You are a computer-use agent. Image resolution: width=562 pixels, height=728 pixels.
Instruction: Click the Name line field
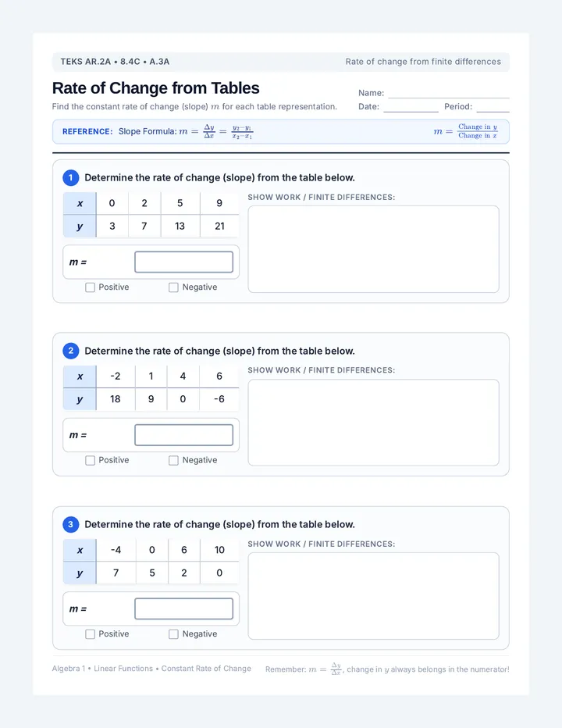click(449, 93)
